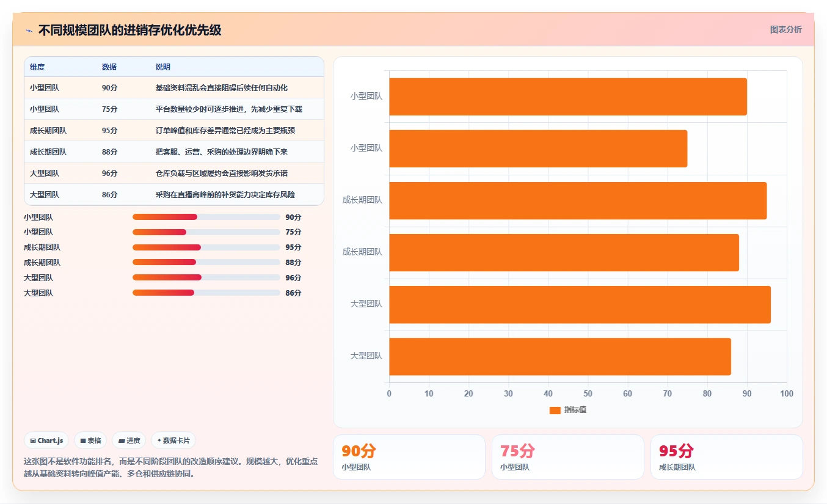Click the 88分 cell in the table
The image size is (827, 504).
tap(109, 152)
